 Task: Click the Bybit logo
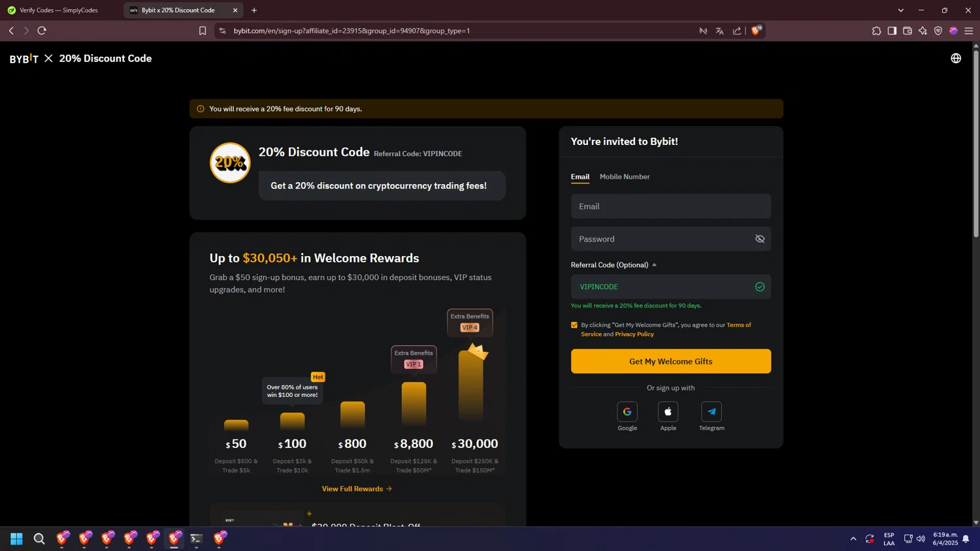(24, 59)
